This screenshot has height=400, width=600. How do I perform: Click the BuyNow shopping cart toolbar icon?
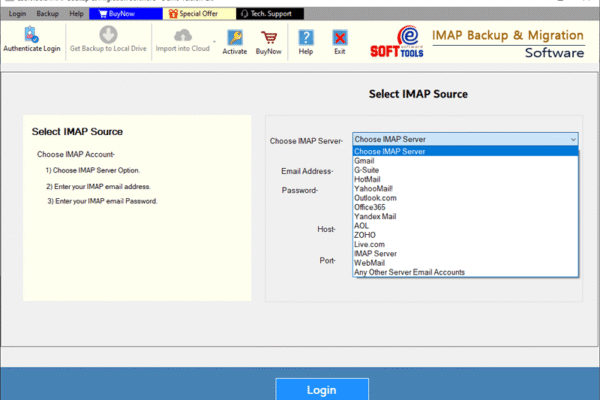click(268, 36)
